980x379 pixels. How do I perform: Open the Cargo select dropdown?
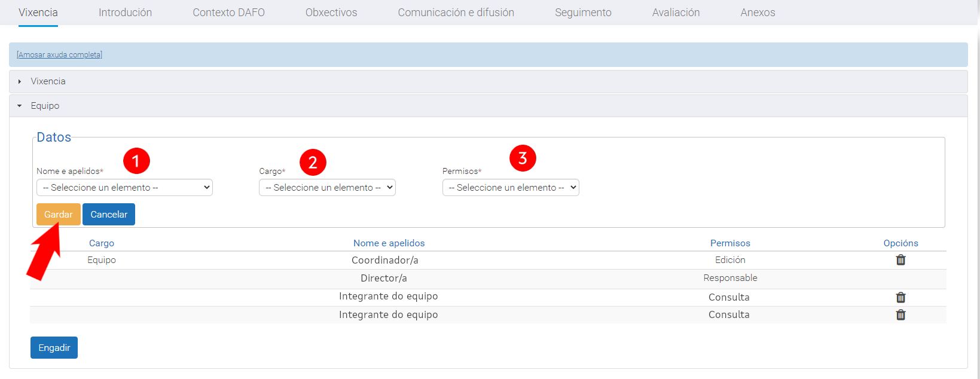pos(327,188)
